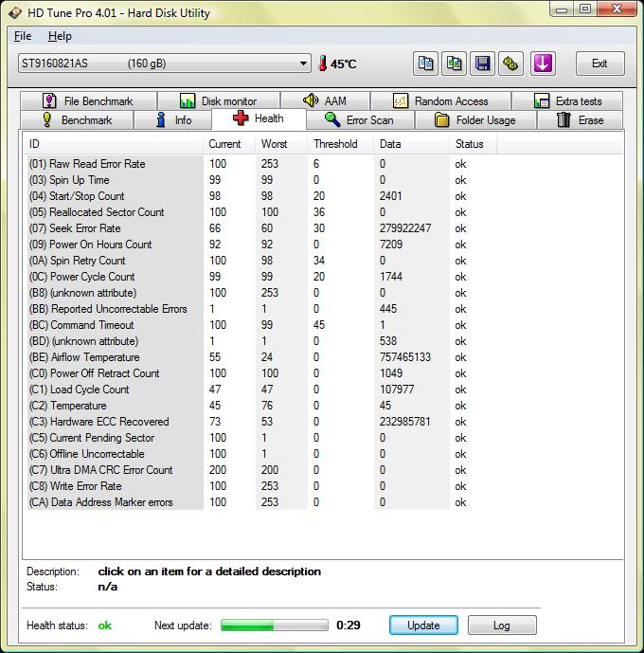Switch to the Erase tab
This screenshot has height=653, width=644.
click(580, 120)
